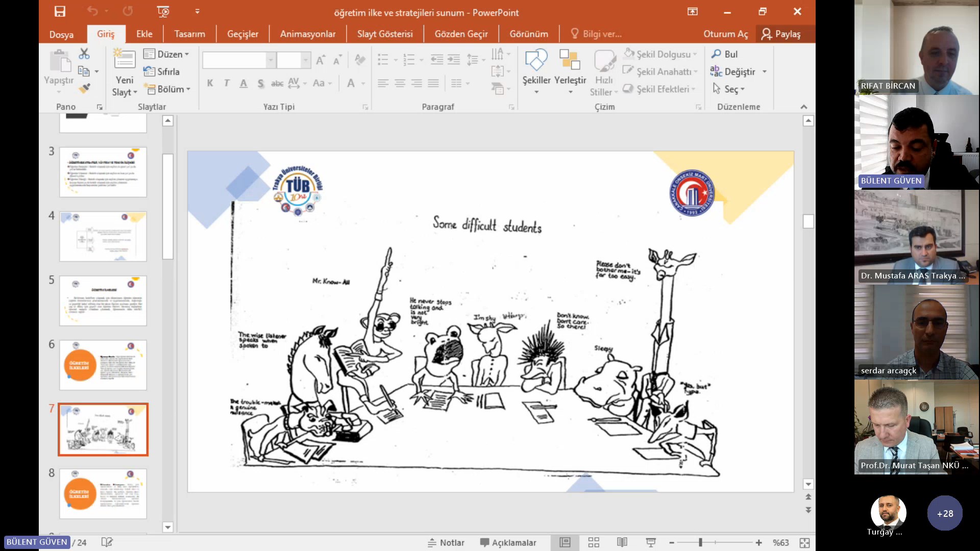Viewport: 980px width, 551px height.
Task: Click the Save icon in title bar
Action: coord(60,11)
